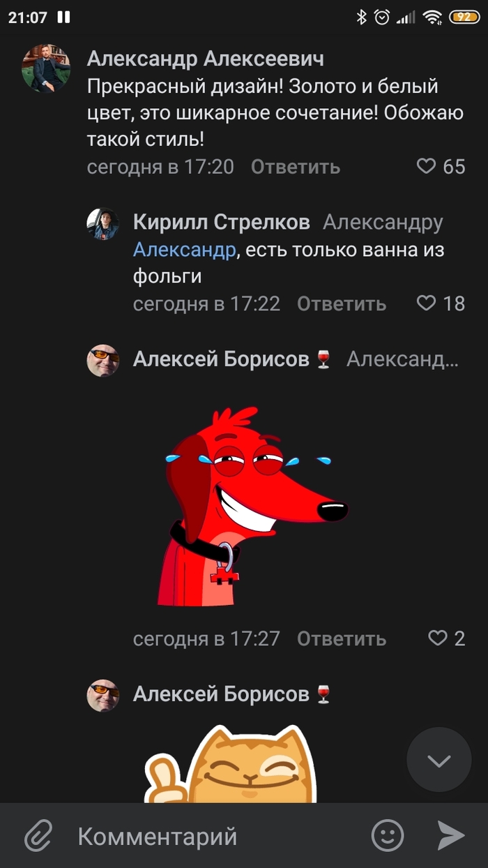Tap the paperclip attachment icon
The width and height of the screenshot is (488, 868).
pyautogui.click(x=39, y=835)
